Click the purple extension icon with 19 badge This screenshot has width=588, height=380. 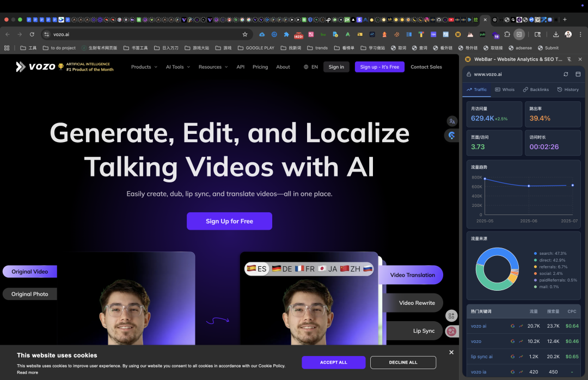click(x=495, y=35)
